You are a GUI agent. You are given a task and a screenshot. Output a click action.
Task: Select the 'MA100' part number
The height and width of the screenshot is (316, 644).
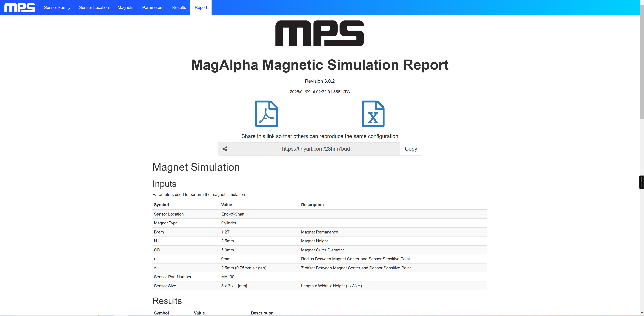(x=227, y=277)
